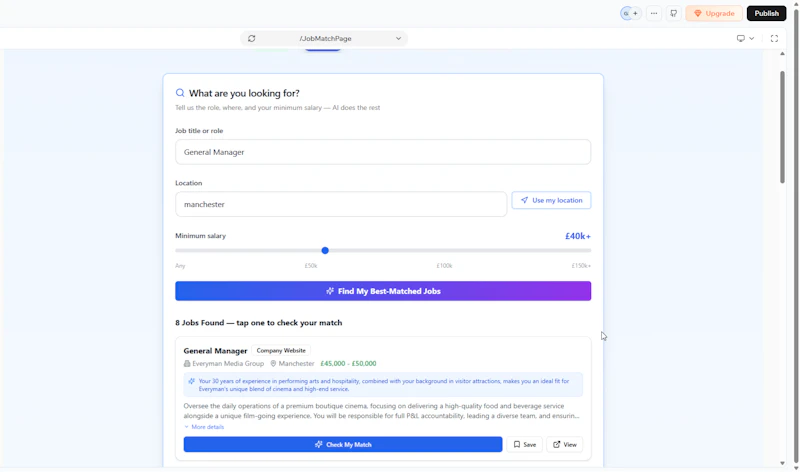The height and width of the screenshot is (472, 800).
Task: Open the desktop device view selector
Action: (x=745, y=38)
